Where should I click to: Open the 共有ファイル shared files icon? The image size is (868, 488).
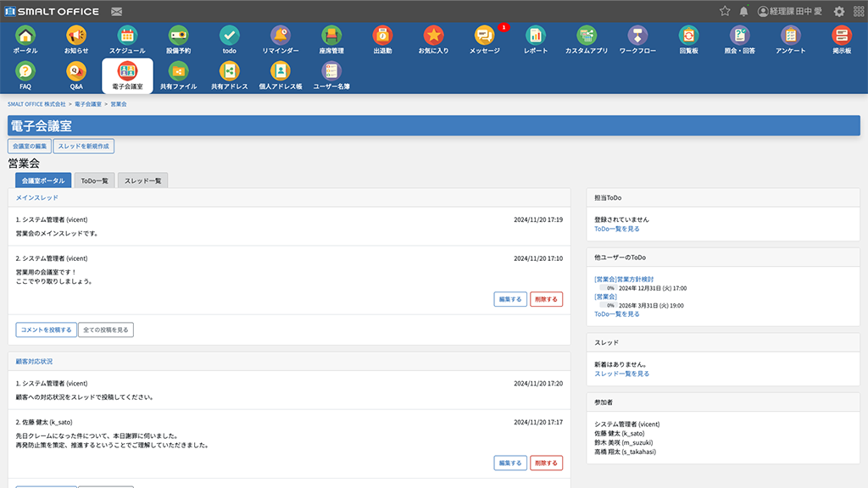click(x=178, y=72)
